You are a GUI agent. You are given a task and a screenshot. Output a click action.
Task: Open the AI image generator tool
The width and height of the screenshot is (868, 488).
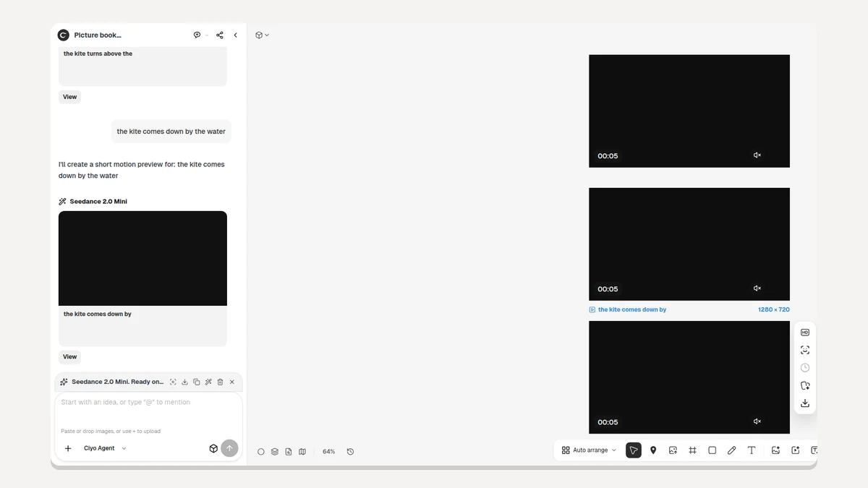pos(775,450)
